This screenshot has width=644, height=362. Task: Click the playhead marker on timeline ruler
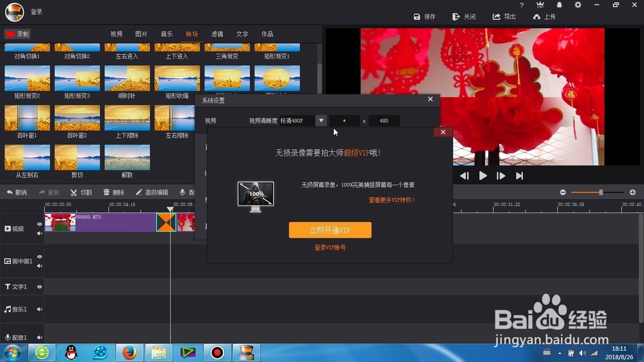pos(170,209)
